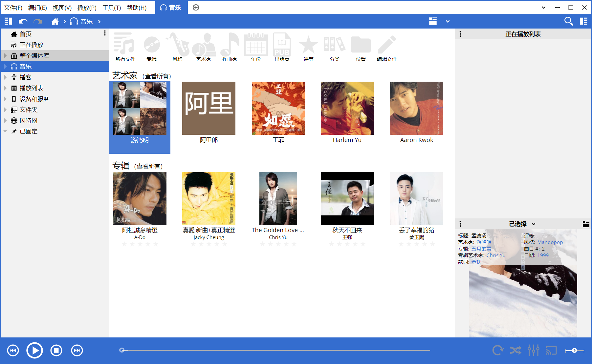This screenshot has width=592, height=364.
Task: Open the 文件(F) menu
Action: pyautogui.click(x=13, y=8)
